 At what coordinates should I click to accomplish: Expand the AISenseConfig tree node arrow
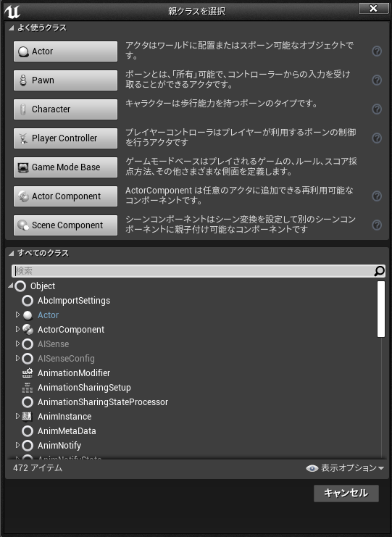click(18, 358)
